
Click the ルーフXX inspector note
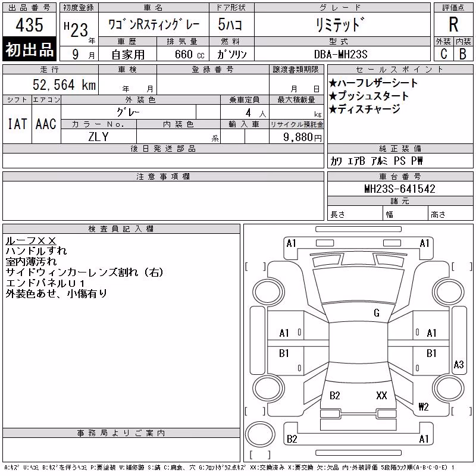31,241
